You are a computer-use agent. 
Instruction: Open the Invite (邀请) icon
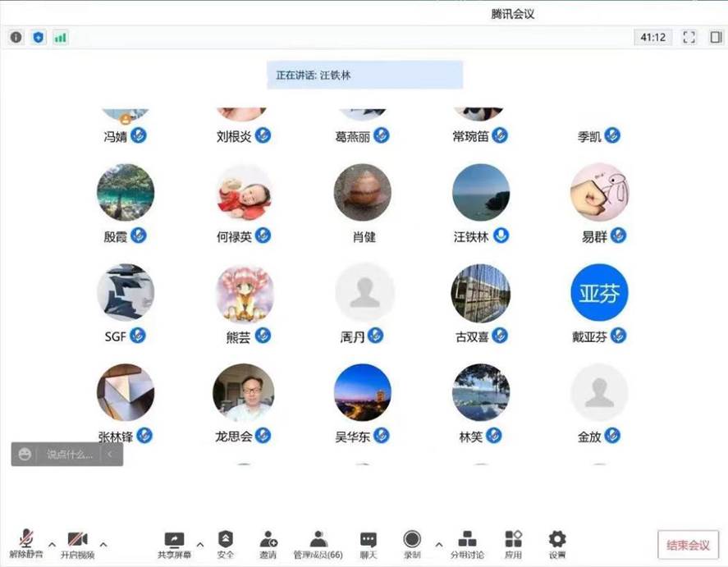pos(268,544)
